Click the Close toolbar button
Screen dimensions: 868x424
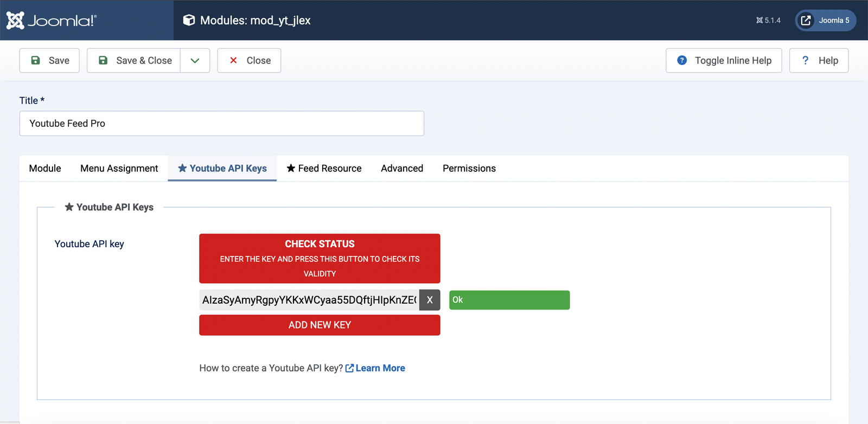(249, 60)
